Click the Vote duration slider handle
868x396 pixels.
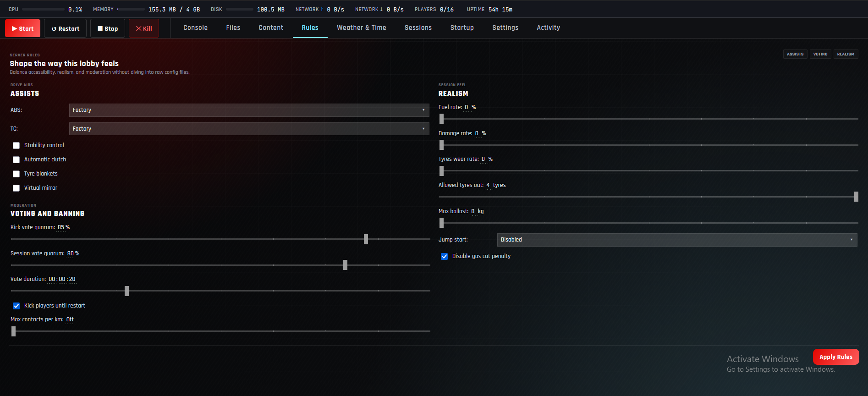[126, 291]
